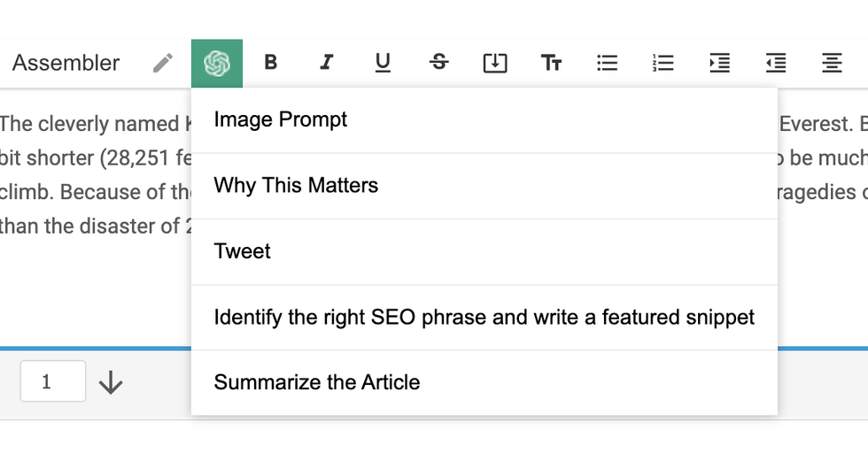Screen dimensions: 868x453
Task: Click the ChatGPT AI assistant icon
Action: click(217, 63)
